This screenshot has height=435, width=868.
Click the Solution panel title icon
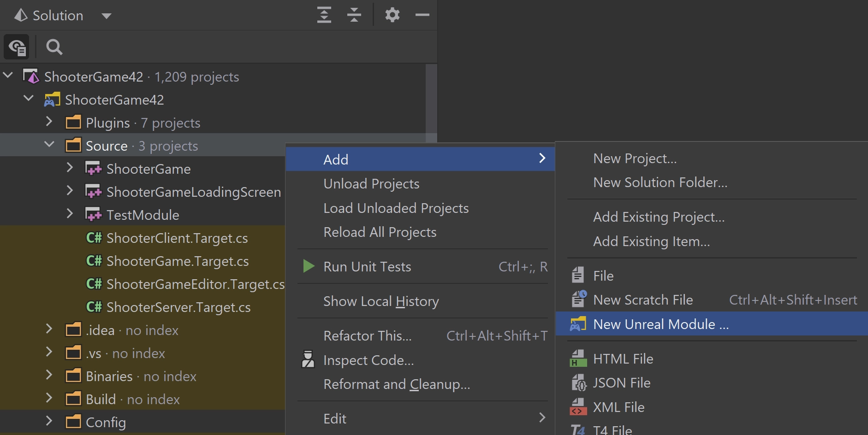[x=21, y=15]
